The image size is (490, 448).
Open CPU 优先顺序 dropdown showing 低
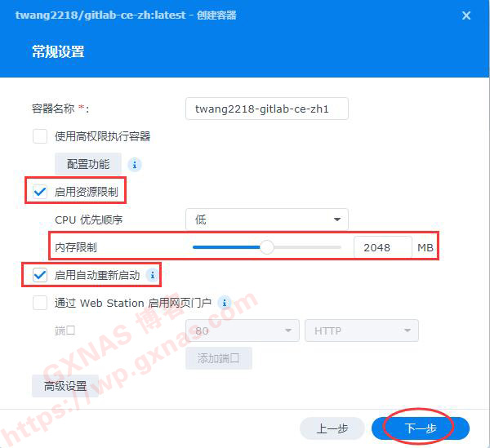tap(267, 220)
